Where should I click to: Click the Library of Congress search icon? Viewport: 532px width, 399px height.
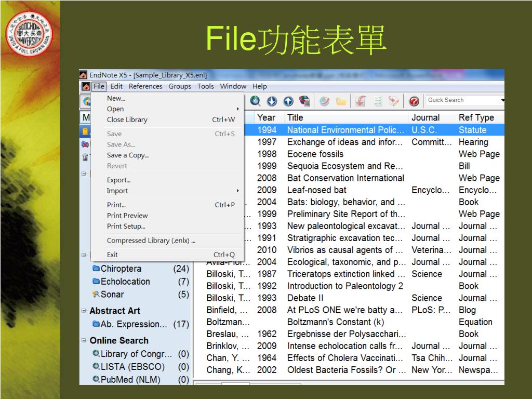[96, 353]
